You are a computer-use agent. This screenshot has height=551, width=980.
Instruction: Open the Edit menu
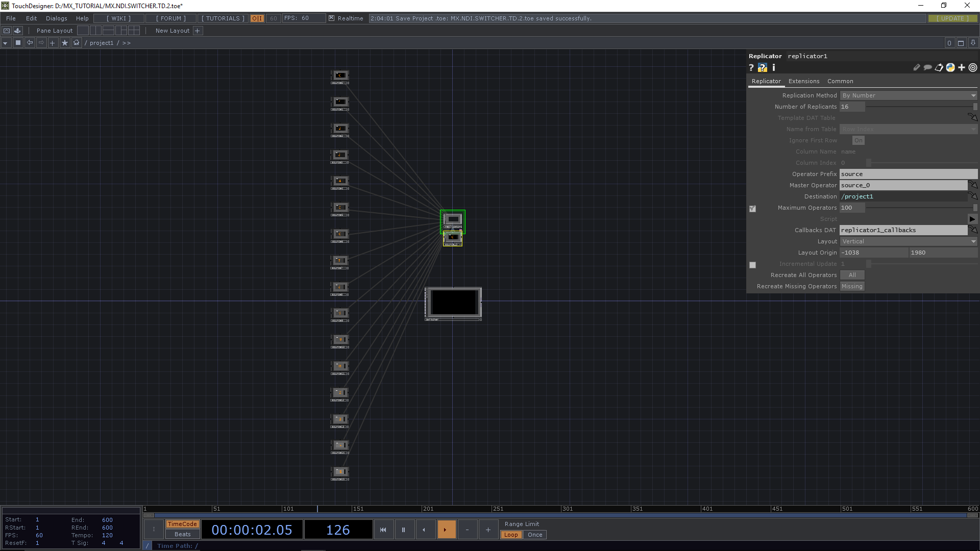click(x=31, y=18)
